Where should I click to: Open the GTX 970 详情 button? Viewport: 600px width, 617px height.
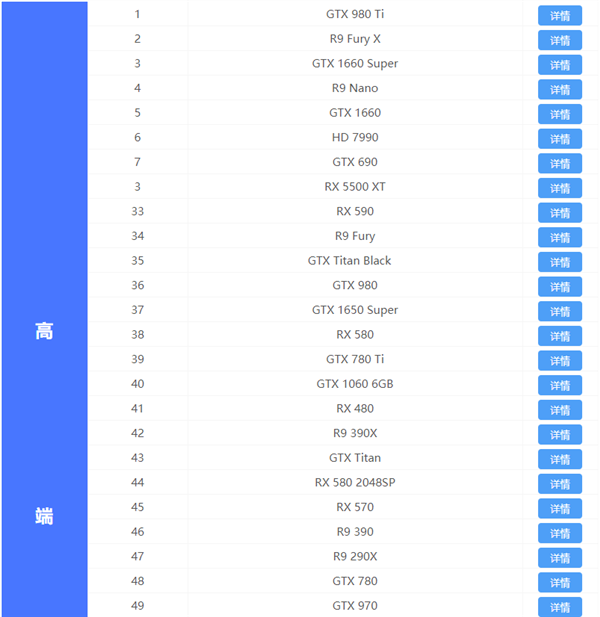click(560, 606)
